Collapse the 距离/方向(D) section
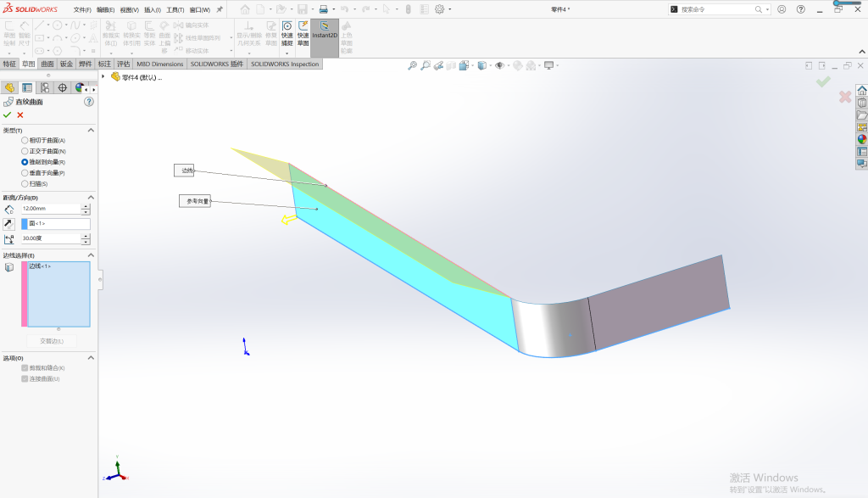This screenshot has width=868, height=498. 91,197
